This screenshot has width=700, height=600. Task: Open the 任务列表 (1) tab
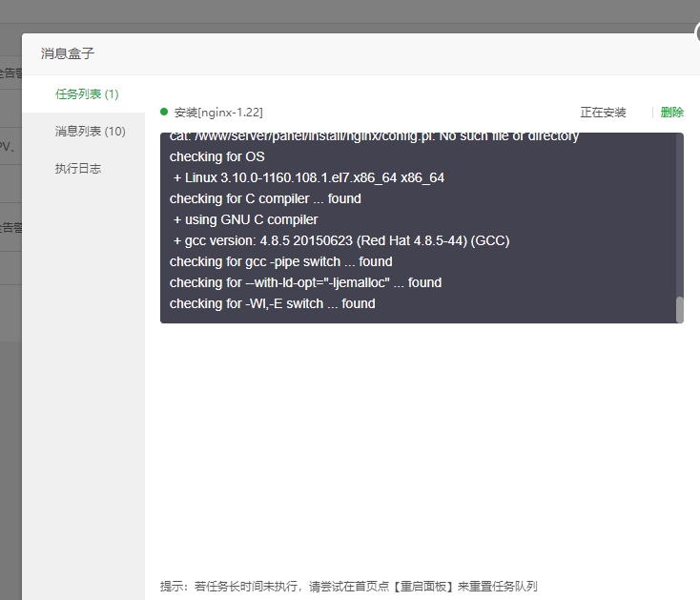pyautogui.click(x=87, y=94)
